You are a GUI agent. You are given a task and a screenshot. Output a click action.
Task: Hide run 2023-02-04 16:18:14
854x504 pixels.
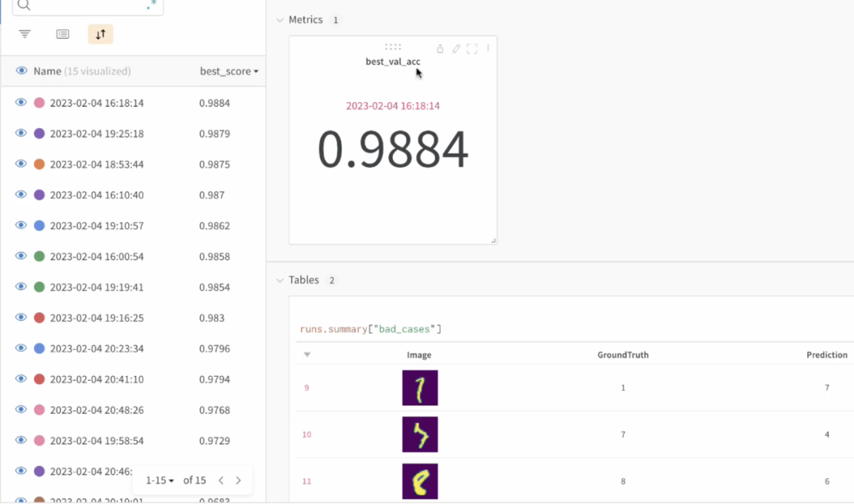(x=21, y=103)
